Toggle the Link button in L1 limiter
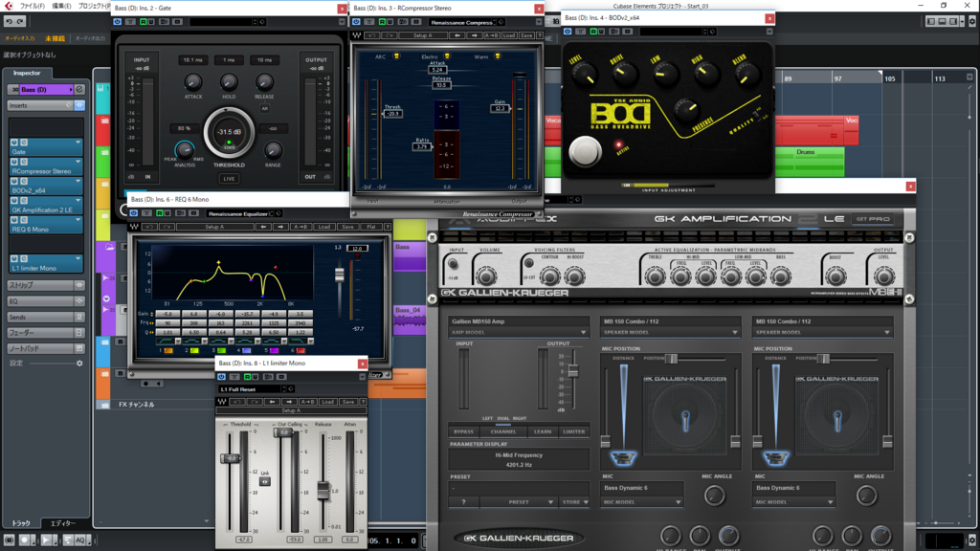This screenshot has width=980, height=551. click(265, 482)
